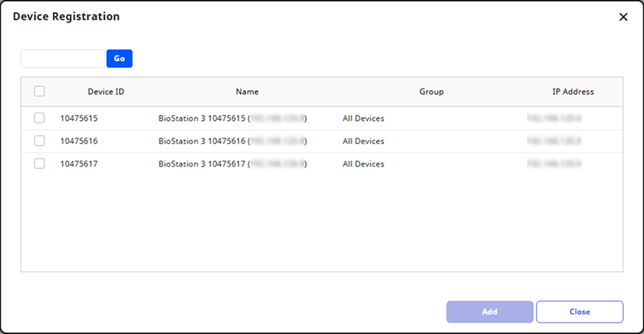Sort by the Device ID column header
The height and width of the screenshot is (334, 644).
(105, 92)
